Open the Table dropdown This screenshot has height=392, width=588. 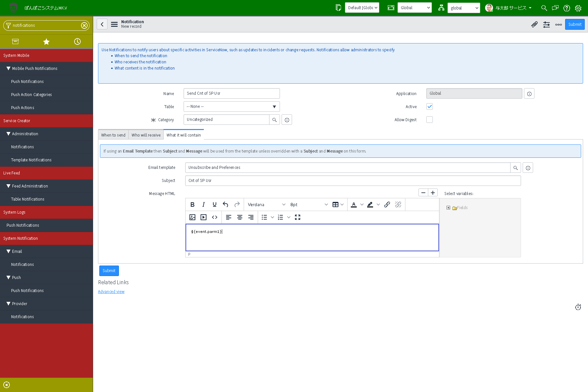232,106
